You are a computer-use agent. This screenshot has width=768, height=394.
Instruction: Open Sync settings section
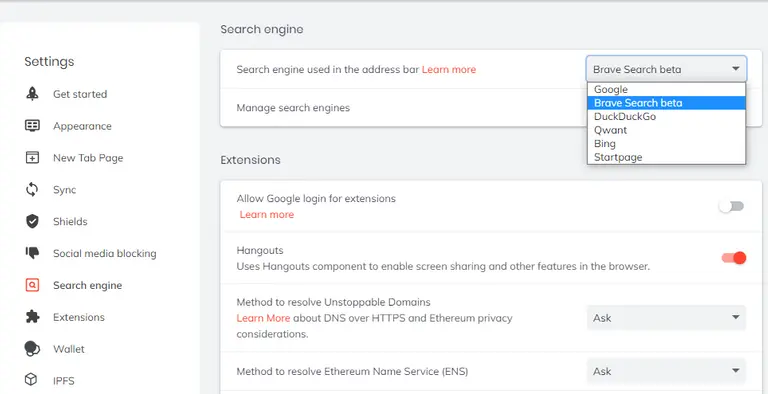click(x=65, y=190)
